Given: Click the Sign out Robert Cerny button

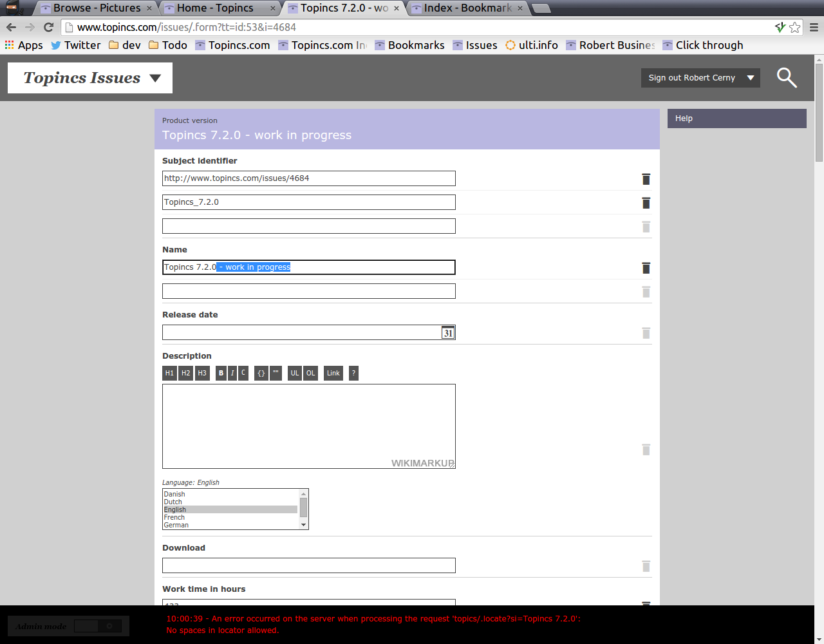Looking at the screenshot, I should (691, 78).
